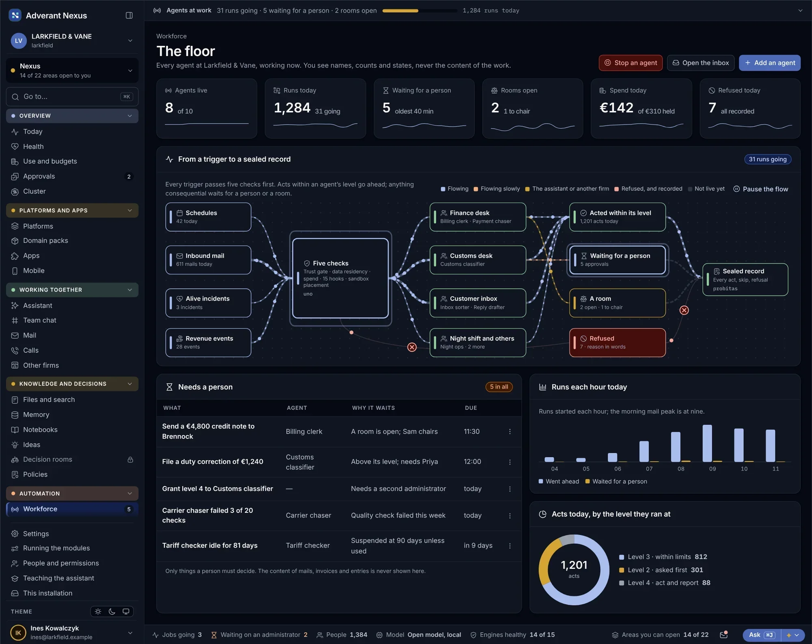Image resolution: width=812 pixels, height=644 pixels.
Task: Click the Go to search field
Action: point(72,97)
